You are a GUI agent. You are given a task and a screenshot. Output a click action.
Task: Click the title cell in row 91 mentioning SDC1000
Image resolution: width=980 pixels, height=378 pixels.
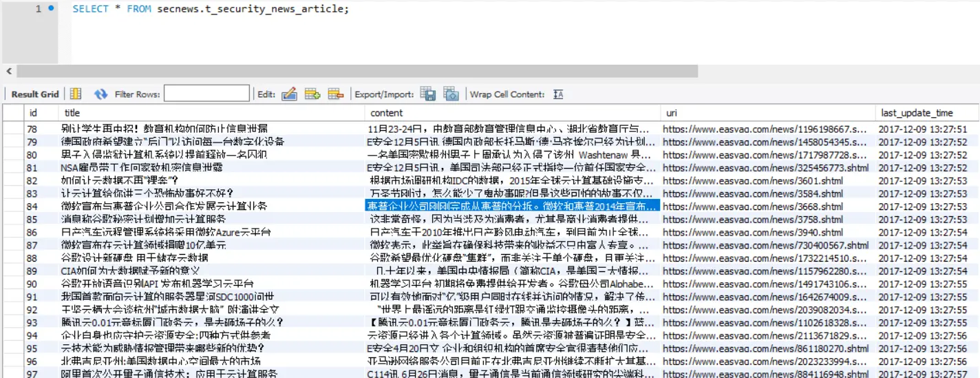(212, 296)
